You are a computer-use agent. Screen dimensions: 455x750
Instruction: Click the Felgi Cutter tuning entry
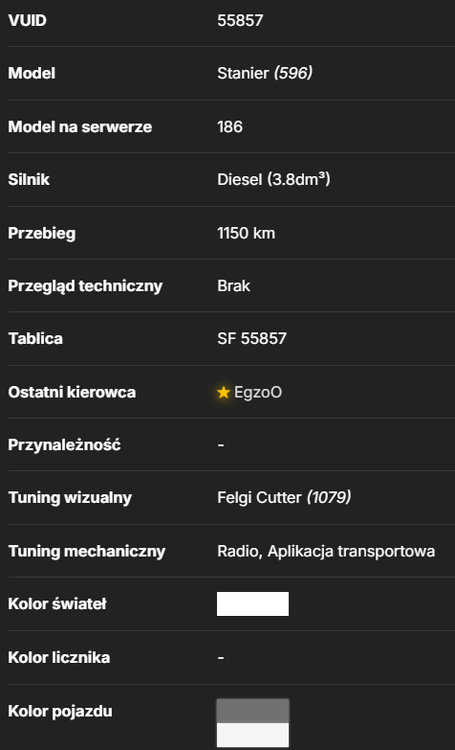coord(259,498)
